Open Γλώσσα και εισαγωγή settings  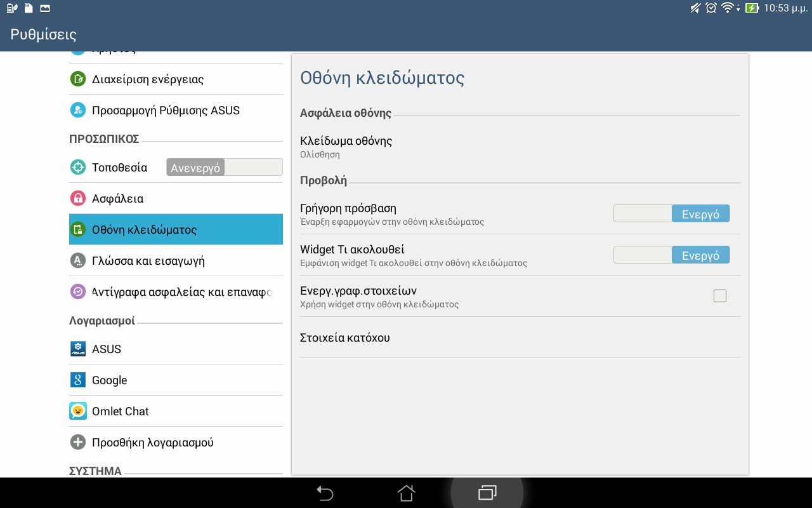176,260
